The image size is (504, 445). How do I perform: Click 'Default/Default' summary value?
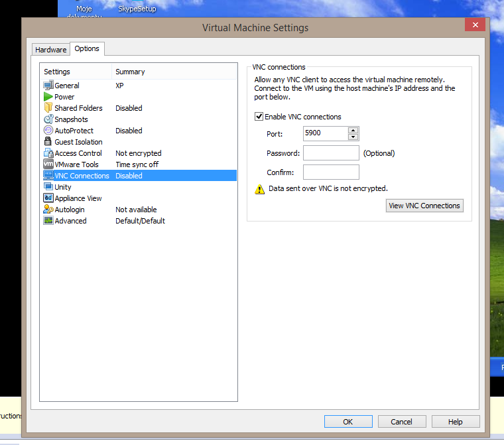pos(140,221)
